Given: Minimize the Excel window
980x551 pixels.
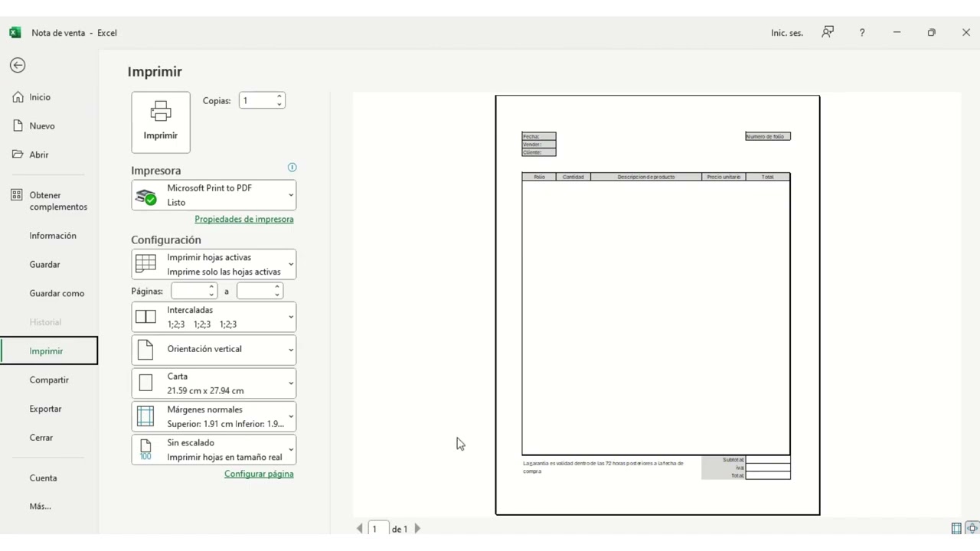Looking at the screenshot, I should (897, 32).
